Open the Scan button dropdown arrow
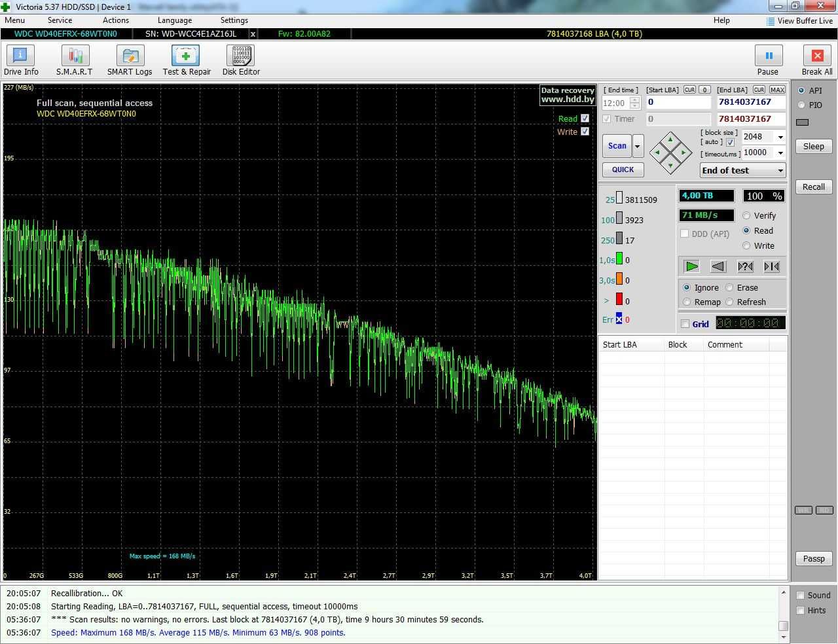The width and height of the screenshot is (838, 644). 638,146
